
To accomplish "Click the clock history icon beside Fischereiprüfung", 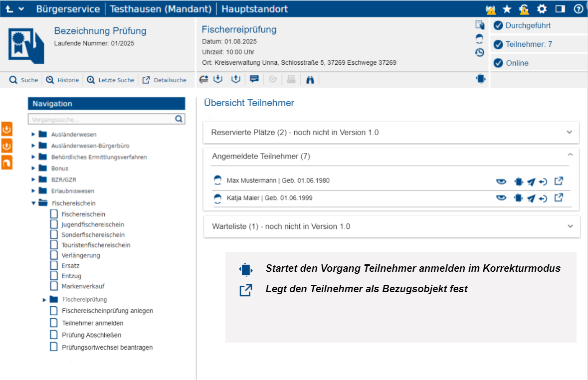I will pos(480,52).
